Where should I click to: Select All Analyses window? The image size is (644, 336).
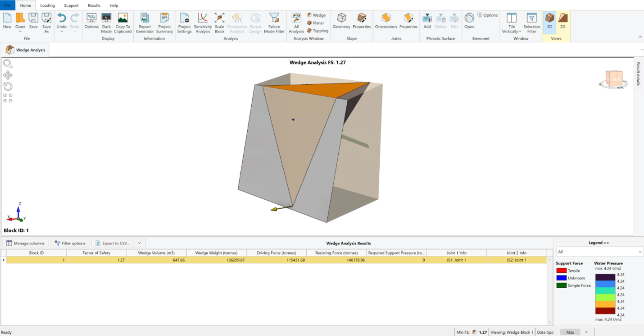tap(296, 23)
